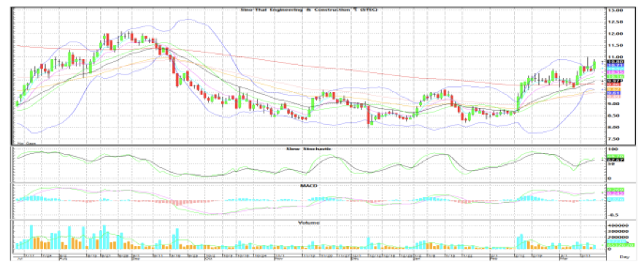Click the Sep month label on time axis

pos(136,259)
